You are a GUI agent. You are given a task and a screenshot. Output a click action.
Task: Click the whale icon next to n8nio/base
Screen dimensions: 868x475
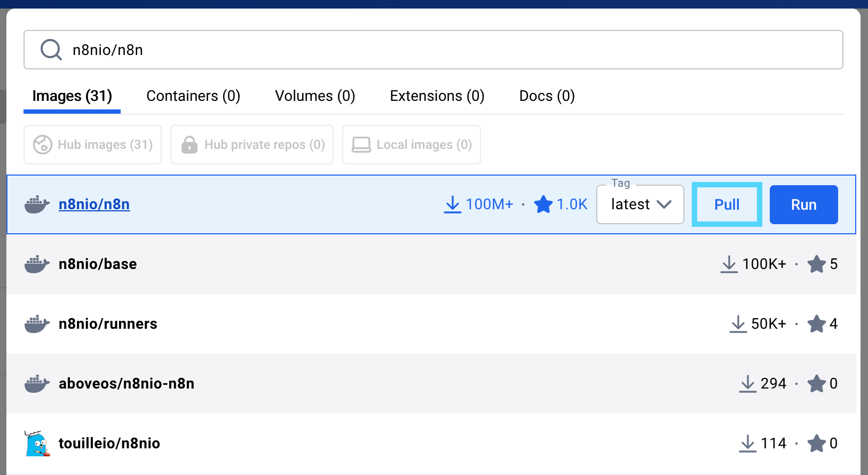[37, 264]
